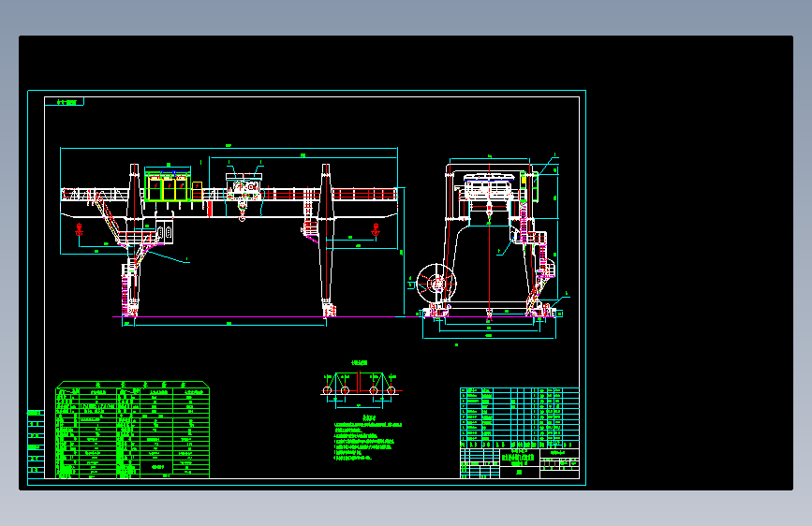The image size is (812, 526).
Task: Click the trolley at top of side view
Action: click(489, 187)
